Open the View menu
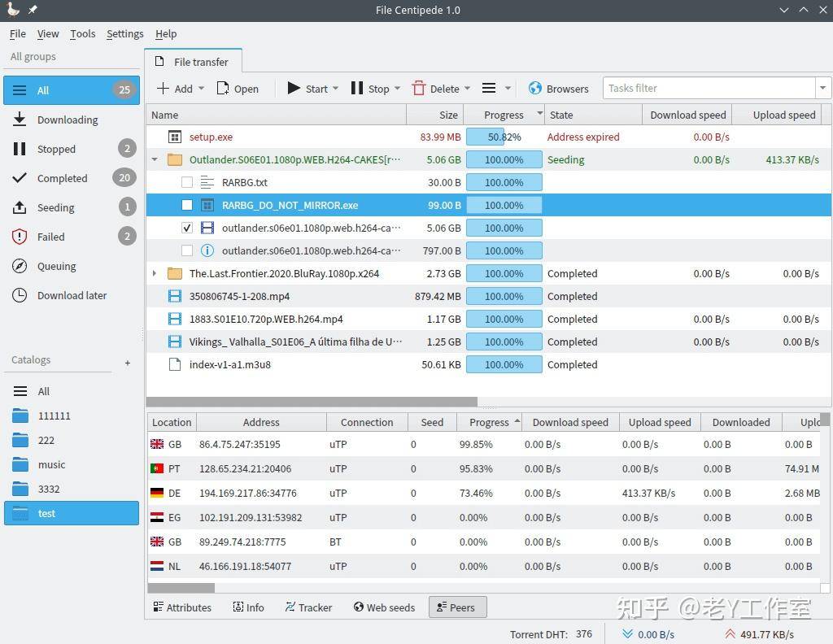 (x=48, y=34)
